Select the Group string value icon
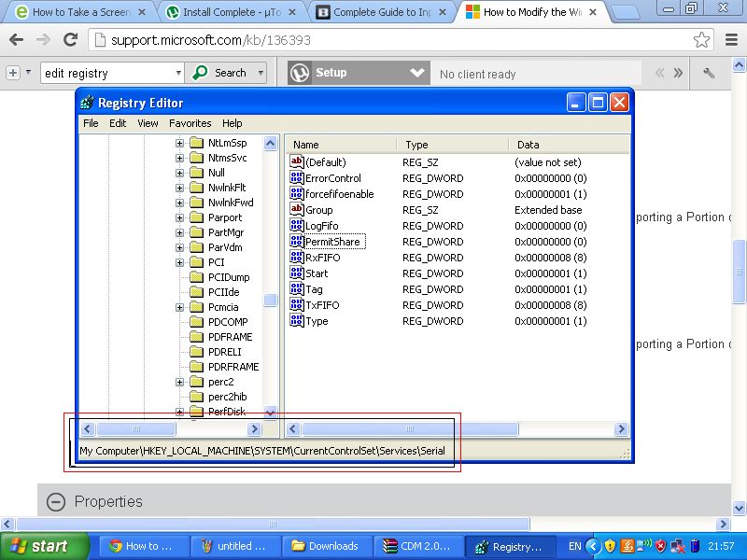The image size is (747, 560). 296,209
